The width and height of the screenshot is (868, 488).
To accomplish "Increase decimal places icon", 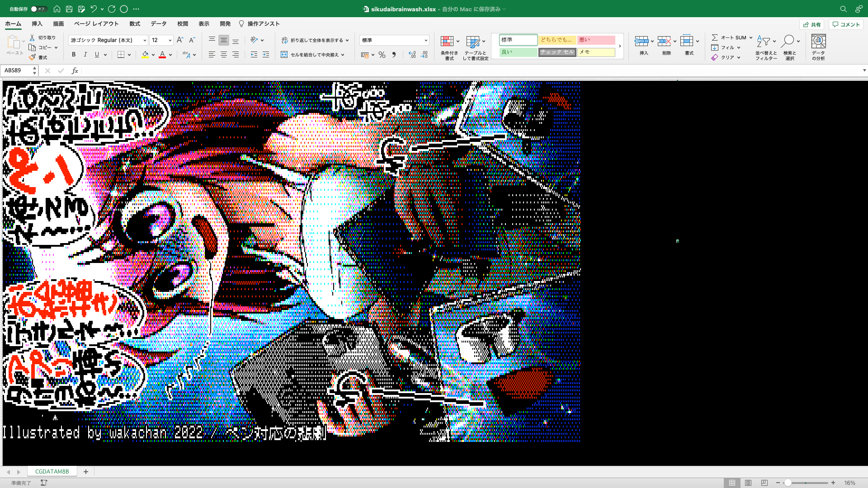I will pyautogui.click(x=412, y=55).
